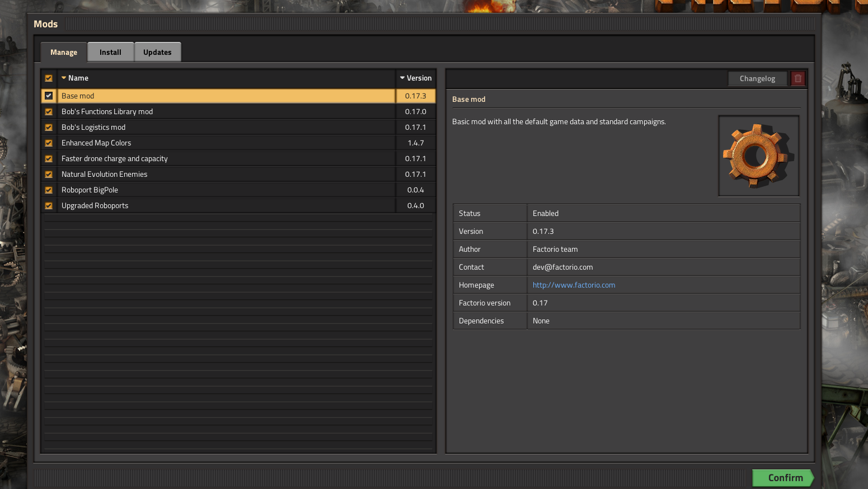Switch to the Manage tab
The image size is (868, 489).
click(64, 52)
